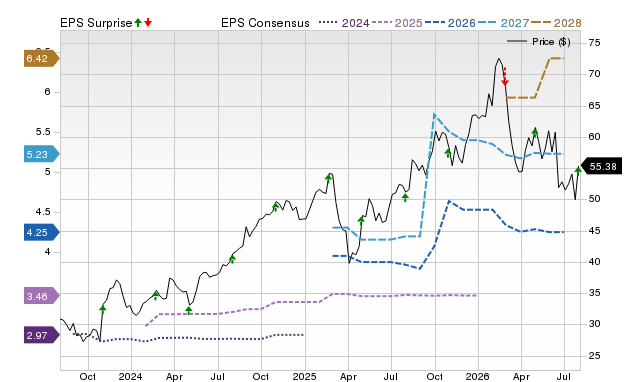Click the 70 price axis label
This screenshot has width=640, height=382.
(x=594, y=74)
